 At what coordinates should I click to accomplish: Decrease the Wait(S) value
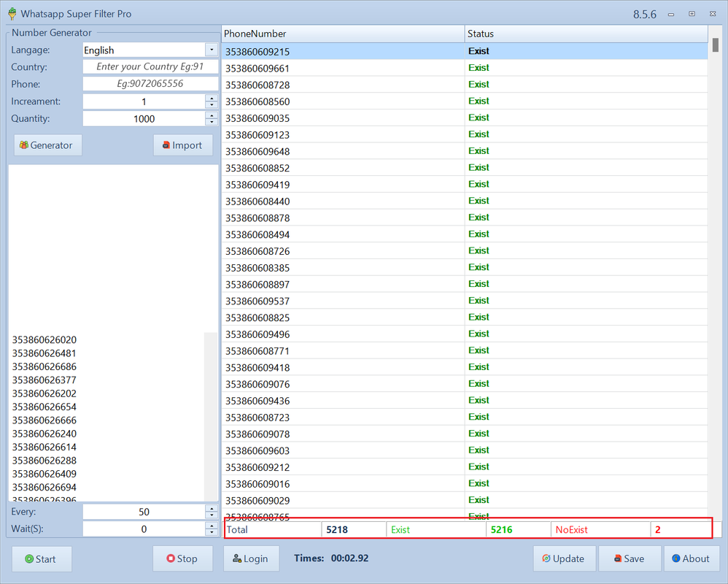[212, 532]
